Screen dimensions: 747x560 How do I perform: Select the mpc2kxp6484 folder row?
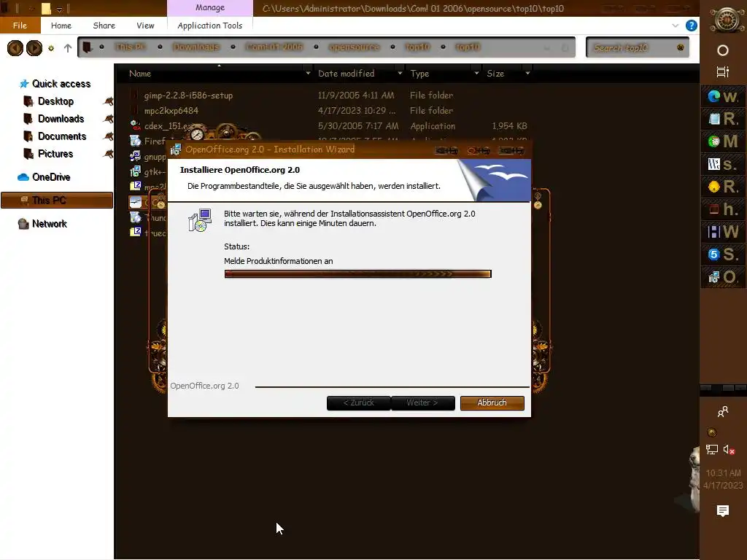click(x=171, y=111)
